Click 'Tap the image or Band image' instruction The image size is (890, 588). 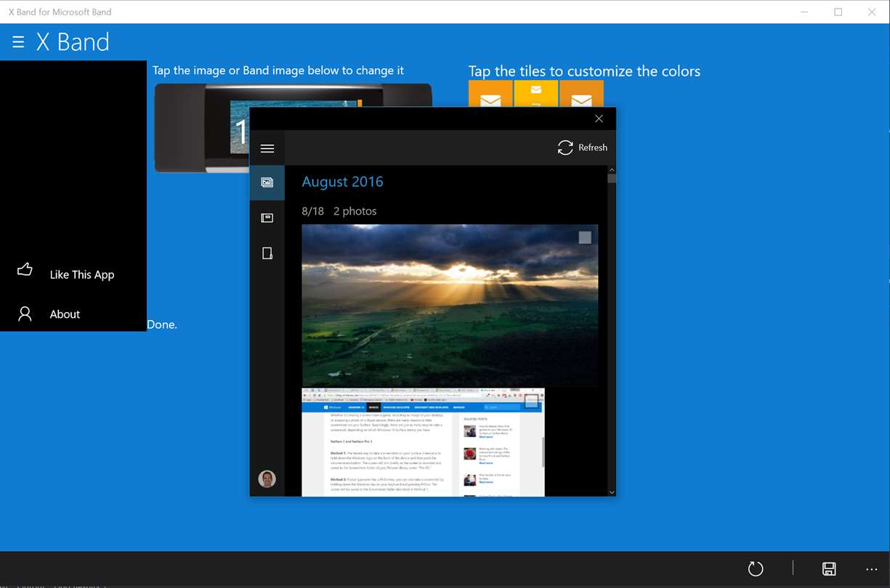point(278,70)
